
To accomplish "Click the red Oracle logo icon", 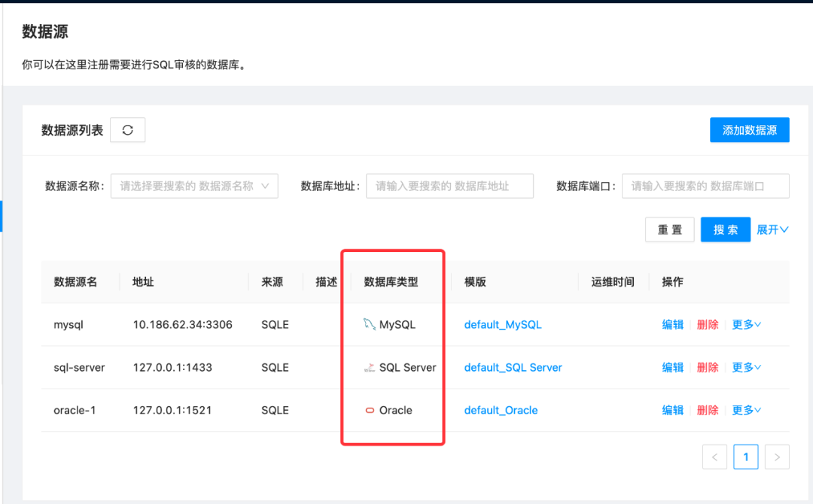I will coord(370,410).
